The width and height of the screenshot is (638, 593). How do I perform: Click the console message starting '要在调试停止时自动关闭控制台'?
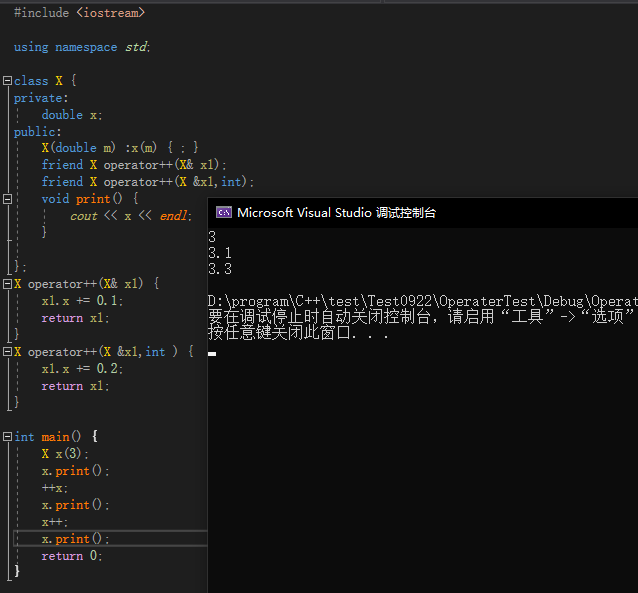422,317
